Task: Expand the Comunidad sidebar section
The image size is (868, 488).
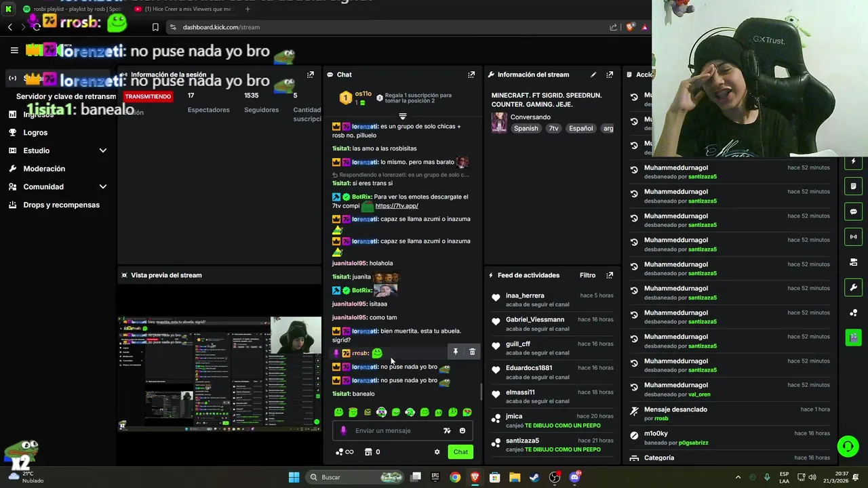Action: [103, 186]
